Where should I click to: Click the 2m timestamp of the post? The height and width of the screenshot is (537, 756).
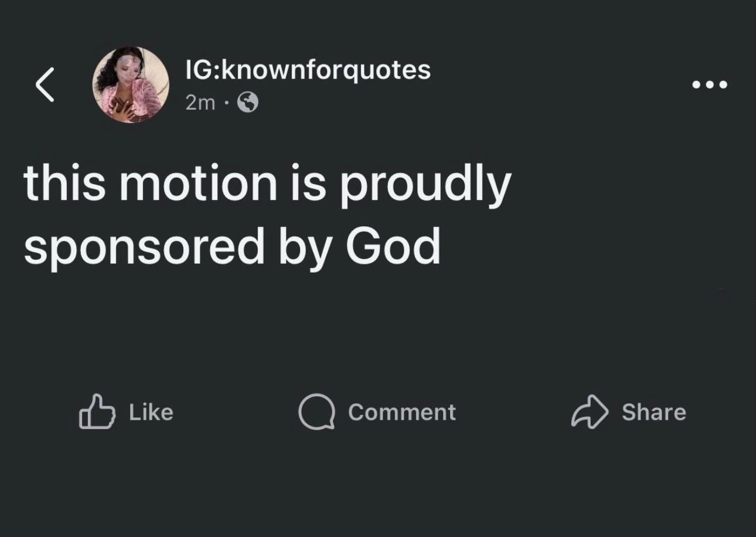[x=200, y=103]
